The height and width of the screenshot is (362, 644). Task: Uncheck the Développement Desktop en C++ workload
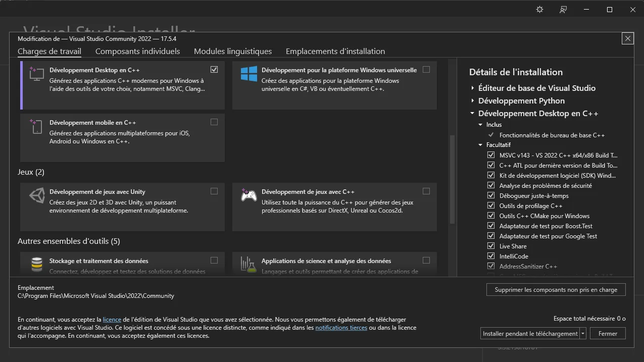(x=214, y=69)
